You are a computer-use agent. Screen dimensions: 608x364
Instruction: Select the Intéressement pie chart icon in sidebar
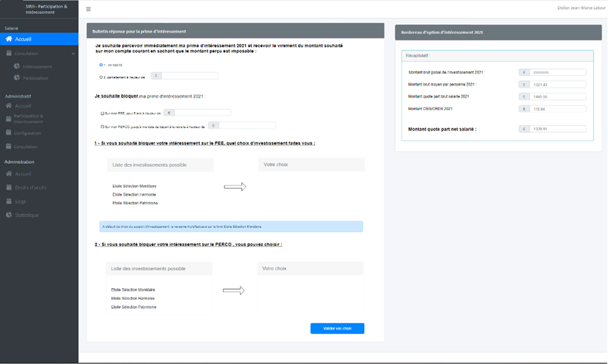pyautogui.click(x=18, y=66)
